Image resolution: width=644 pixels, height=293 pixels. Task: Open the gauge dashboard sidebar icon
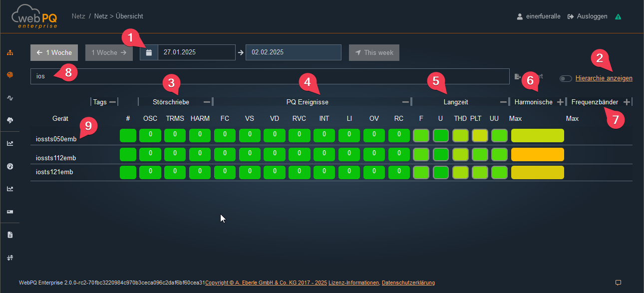[x=10, y=166]
